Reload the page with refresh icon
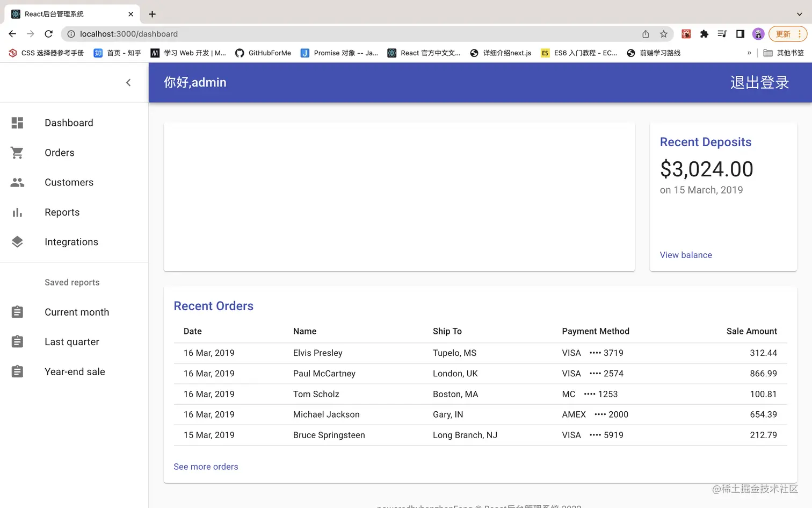Image resolution: width=812 pixels, height=508 pixels. (48, 34)
